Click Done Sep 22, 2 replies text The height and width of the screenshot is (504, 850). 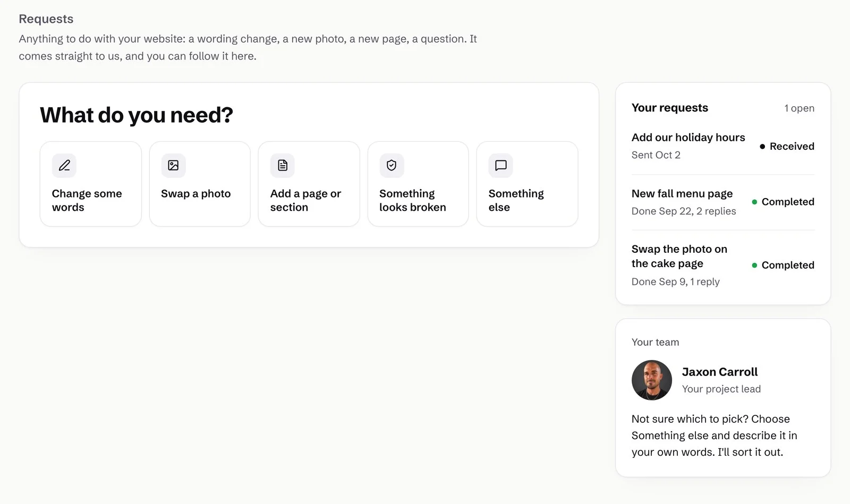click(684, 211)
